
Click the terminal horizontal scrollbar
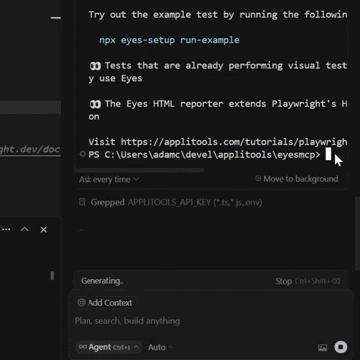pyautogui.click(x=139, y=170)
